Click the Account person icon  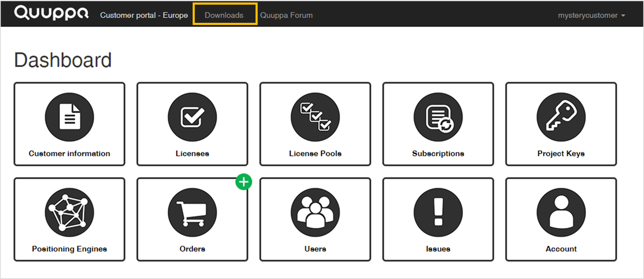(x=561, y=212)
